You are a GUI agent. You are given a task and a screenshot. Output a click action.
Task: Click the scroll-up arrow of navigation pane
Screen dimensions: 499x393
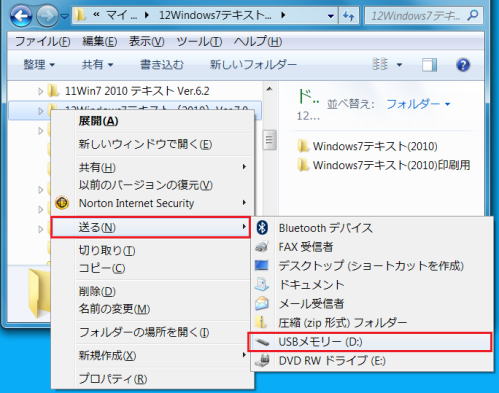[x=269, y=89]
